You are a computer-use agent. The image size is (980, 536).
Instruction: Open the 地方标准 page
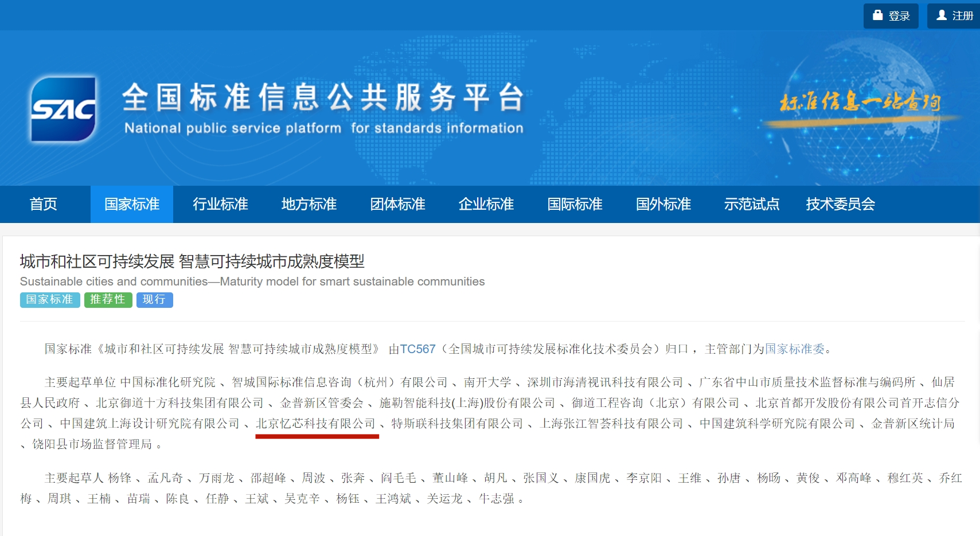(308, 204)
